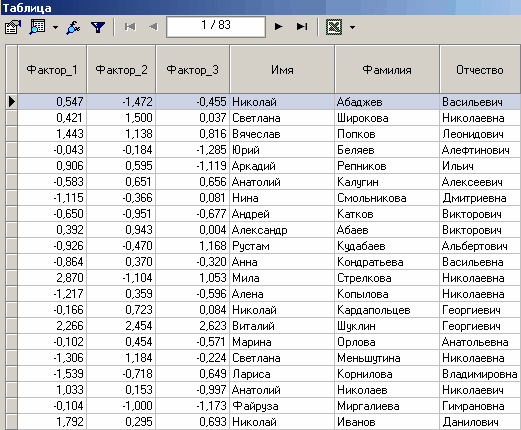Click the name Юрий
521x430 pixels.
pos(246,150)
